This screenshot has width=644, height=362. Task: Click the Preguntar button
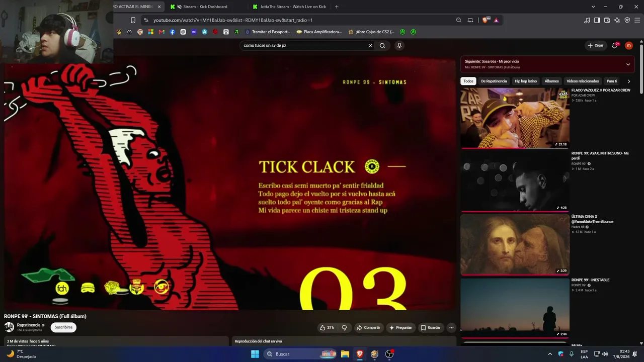pyautogui.click(x=400, y=328)
